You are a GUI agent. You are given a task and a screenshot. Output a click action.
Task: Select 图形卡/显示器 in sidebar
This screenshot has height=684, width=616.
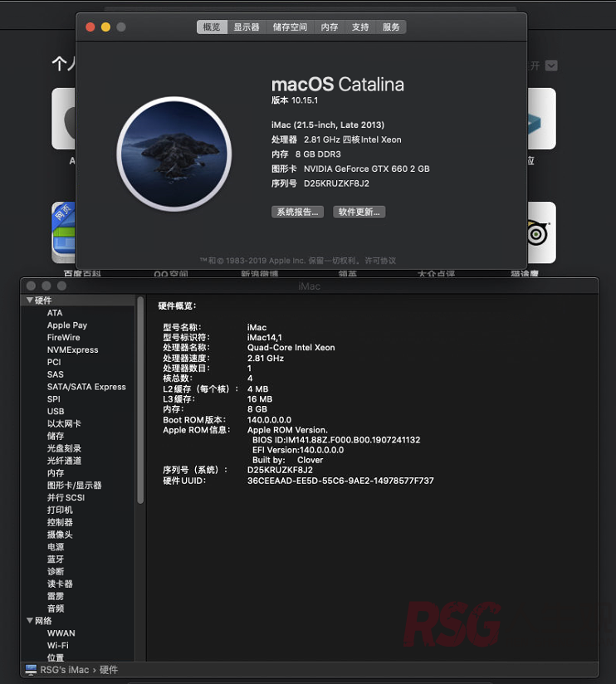(x=74, y=485)
